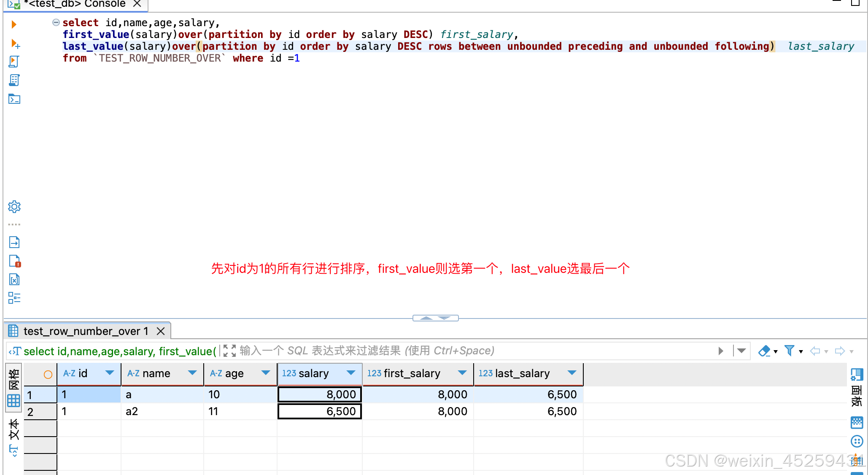Select the test_row_number_over 1 result tab
The height and width of the screenshot is (475, 868).
click(86, 331)
